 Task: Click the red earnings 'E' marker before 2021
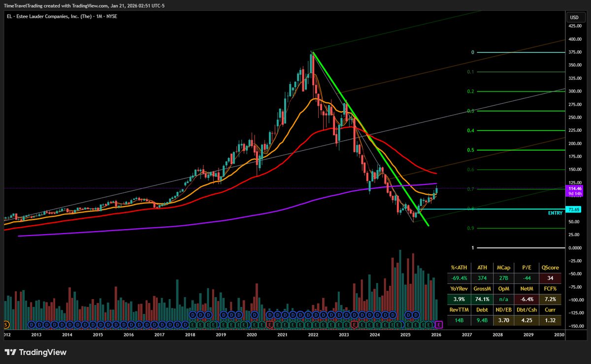269,325
